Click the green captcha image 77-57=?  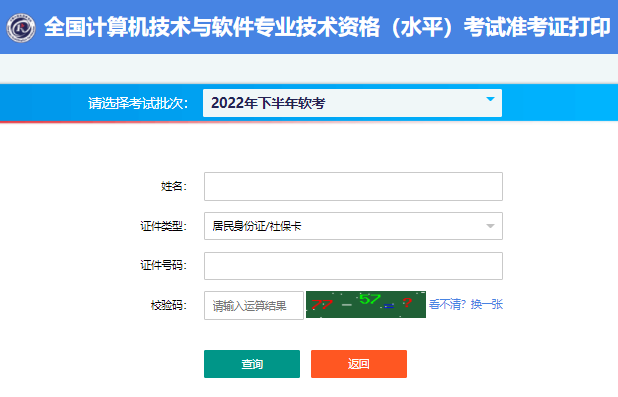point(366,304)
